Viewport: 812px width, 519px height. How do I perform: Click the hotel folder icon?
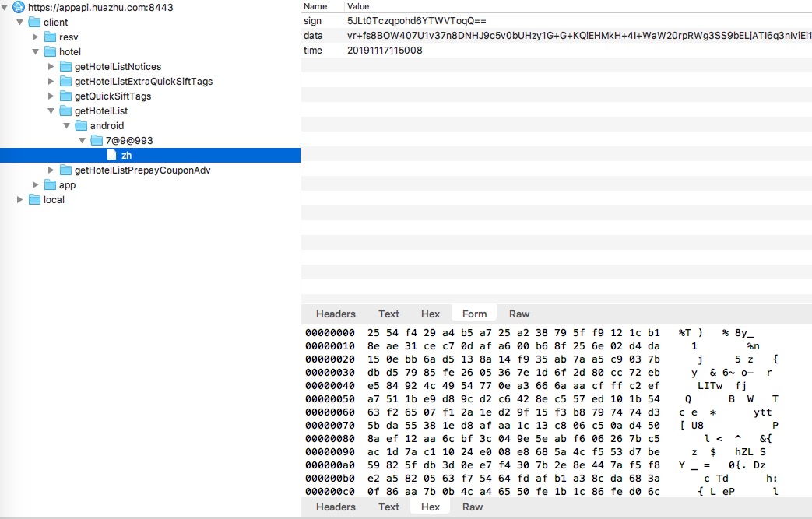(x=50, y=52)
